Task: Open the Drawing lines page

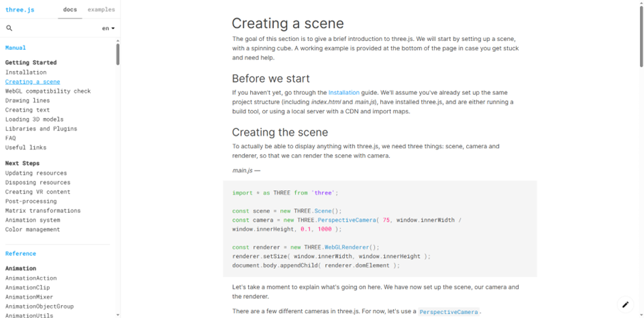Action: point(27,100)
